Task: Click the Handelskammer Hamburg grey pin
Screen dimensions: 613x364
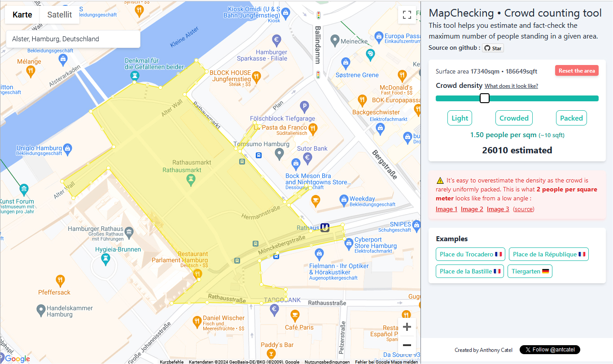Action: pyautogui.click(x=41, y=310)
